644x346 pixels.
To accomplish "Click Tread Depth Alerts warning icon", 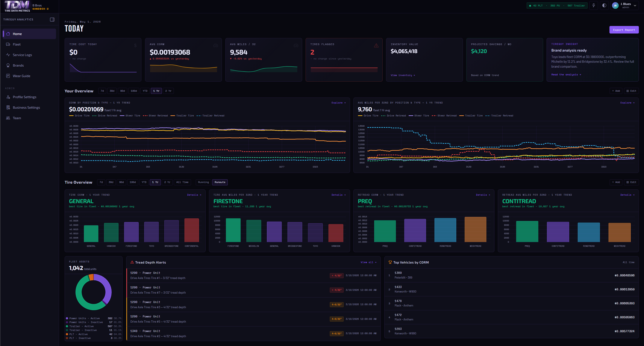I will click(132, 262).
